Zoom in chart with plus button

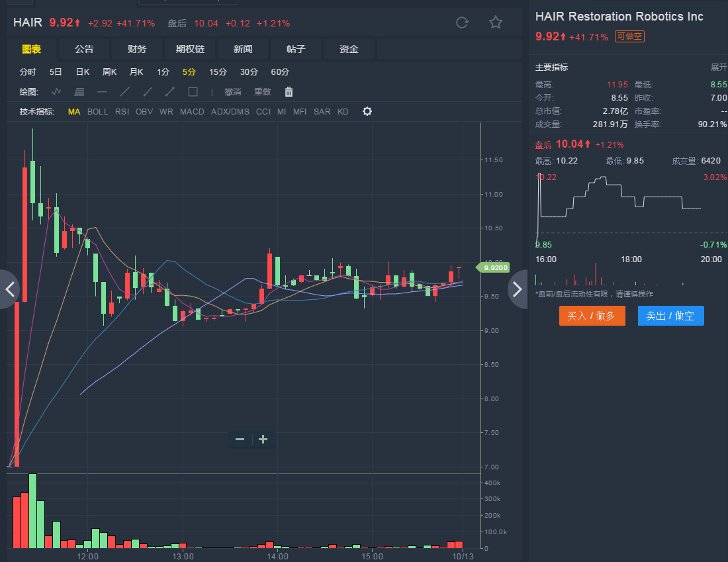tap(263, 440)
